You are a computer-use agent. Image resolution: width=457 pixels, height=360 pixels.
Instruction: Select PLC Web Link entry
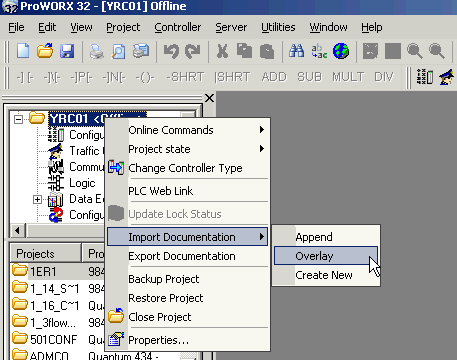tap(187, 191)
